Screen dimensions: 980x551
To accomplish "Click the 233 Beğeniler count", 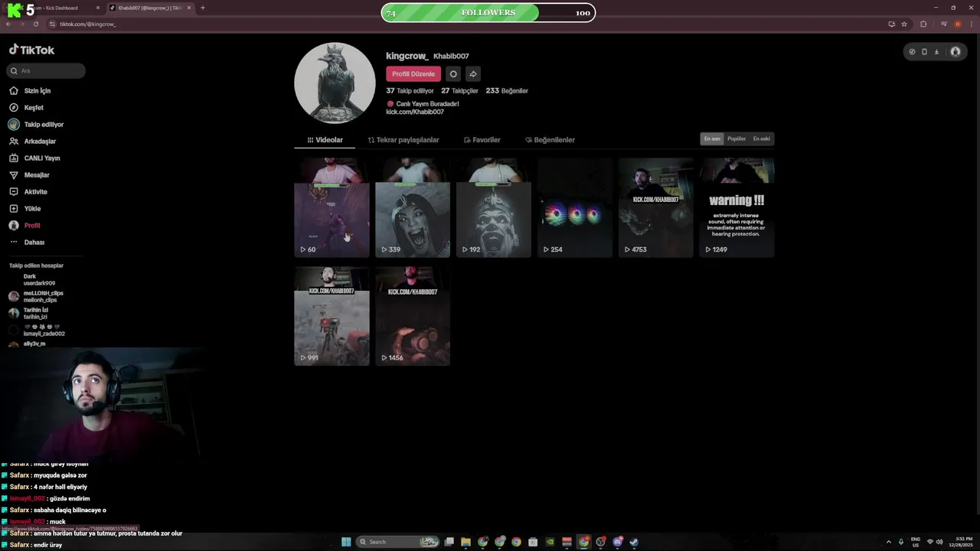I will pyautogui.click(x=507, y=90).
